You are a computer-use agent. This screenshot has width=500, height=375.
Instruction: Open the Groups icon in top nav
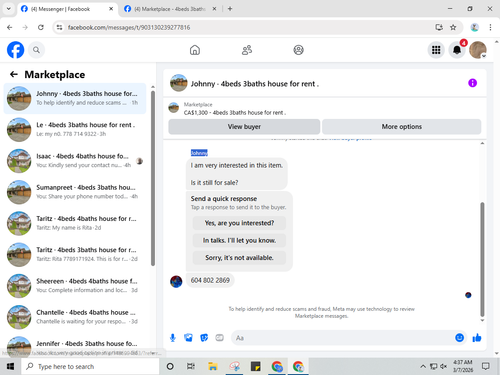[298, 50]
